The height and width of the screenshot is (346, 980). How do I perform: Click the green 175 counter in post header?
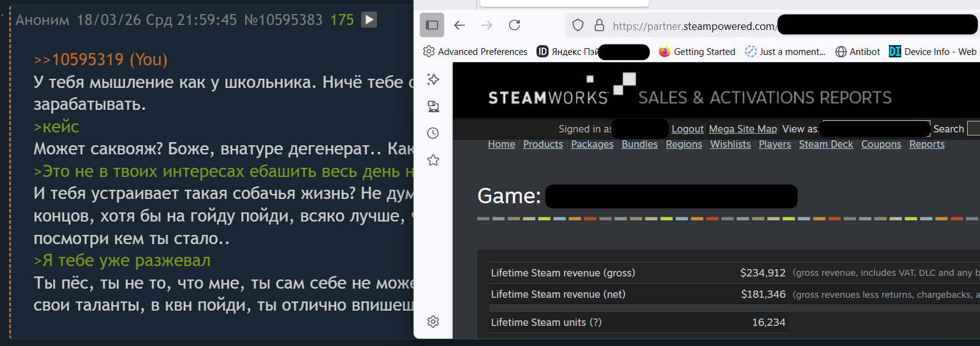click(342, 20)
